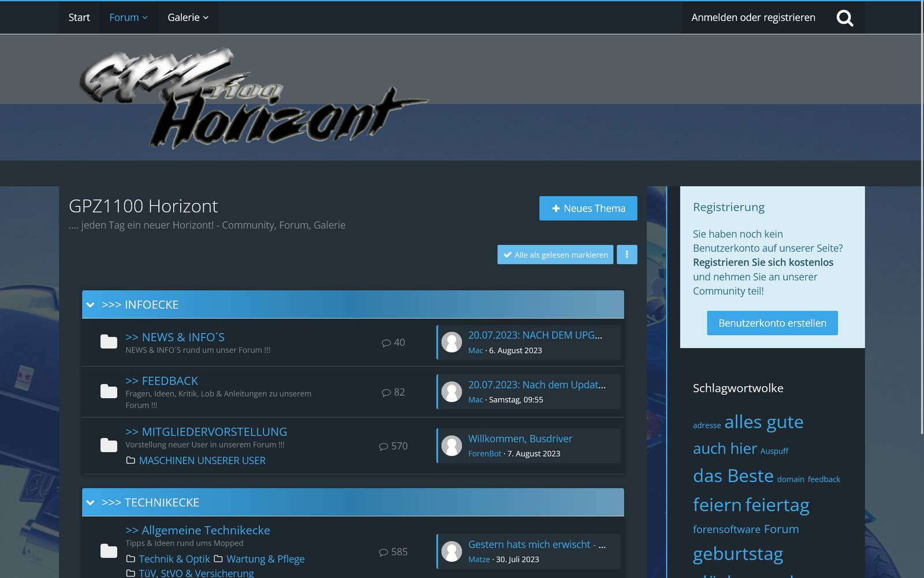924x578 pixels.
Task: Open TüV, StVO & Versicherung subforum
Action: (x=196, y=573)
